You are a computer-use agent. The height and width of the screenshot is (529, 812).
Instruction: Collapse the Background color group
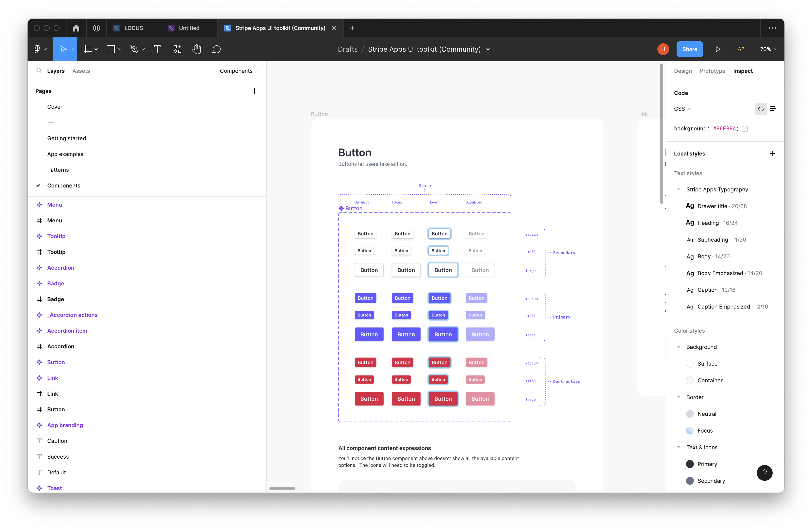point(679,347)
